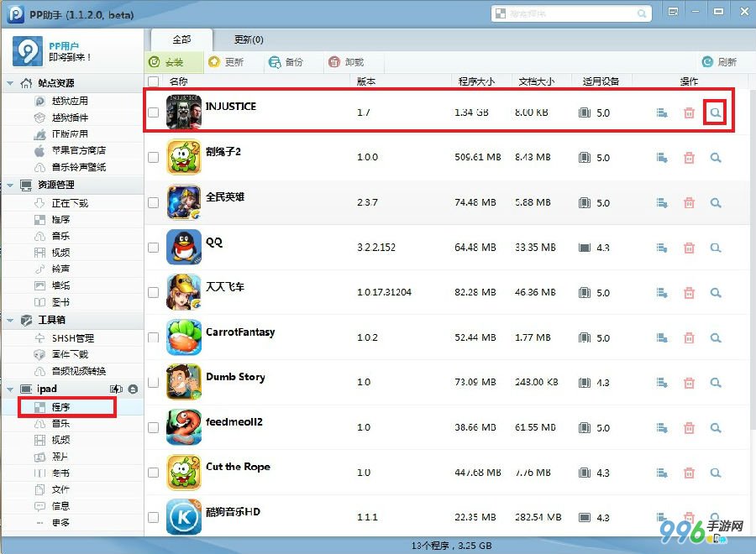Image resolution: width=756 pixels, height=554 pixels.
Task: Click the PP用户 avatar icon
Action: coord(27,51)
